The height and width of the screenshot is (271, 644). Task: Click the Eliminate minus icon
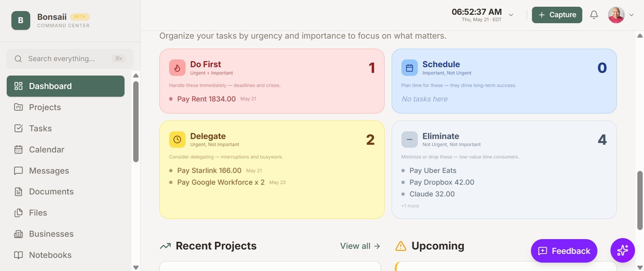point(409,139)
